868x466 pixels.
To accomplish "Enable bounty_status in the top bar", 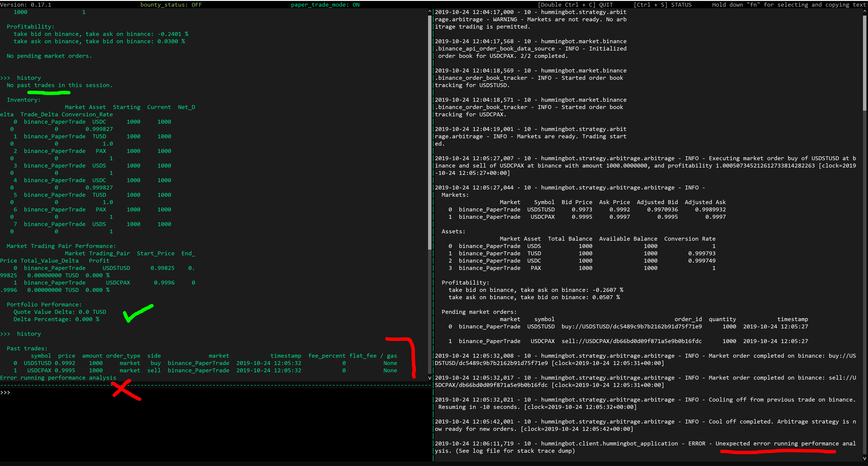I will [171, 5].
